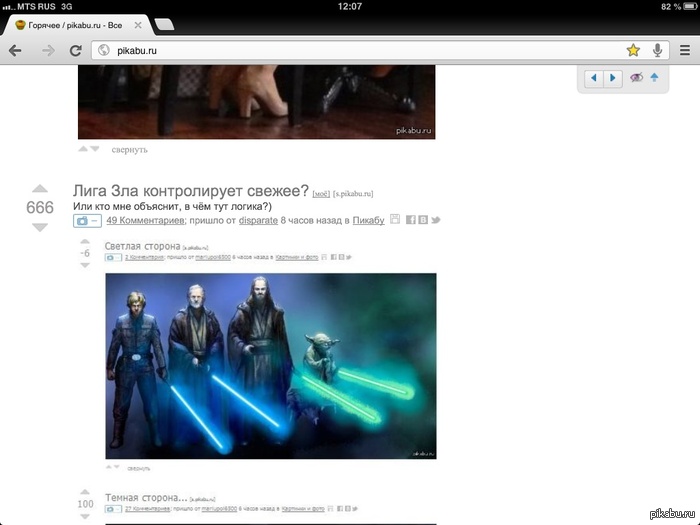Open the Chrome hamburger menu
The height and width of the screenshot is (525, 700).
pyautogui.click(x=685, y=49)
